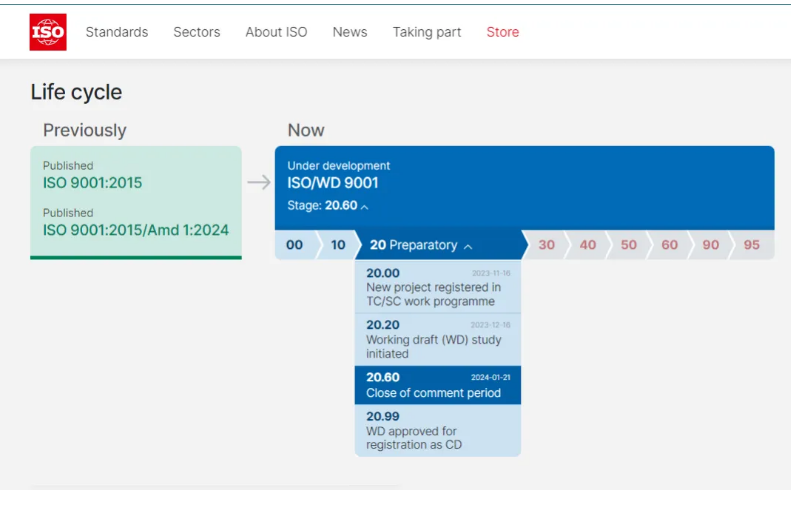Visit the ISO Store link

click(502, 32)
